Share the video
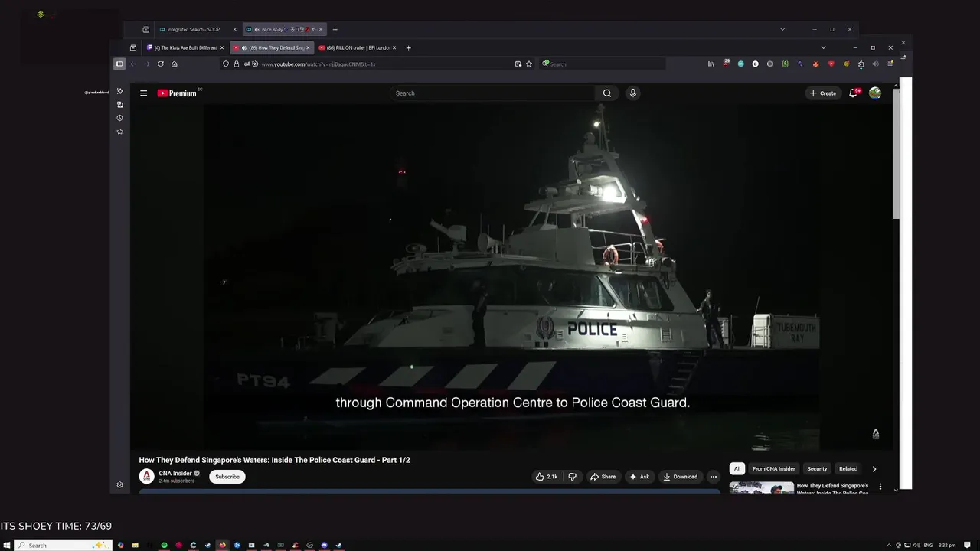This screenshot has height=551, width=980. [603, 477]
